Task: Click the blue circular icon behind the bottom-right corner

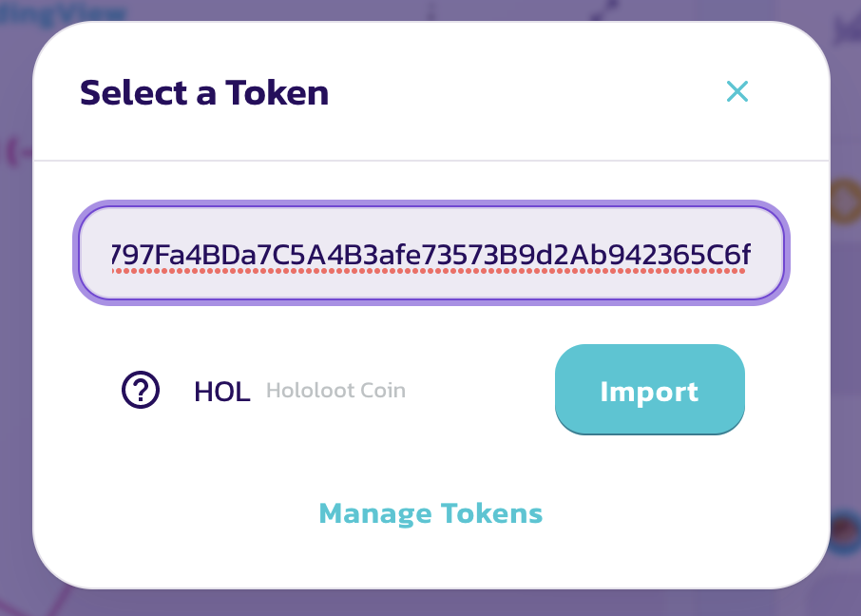Action: pos(843,534)
